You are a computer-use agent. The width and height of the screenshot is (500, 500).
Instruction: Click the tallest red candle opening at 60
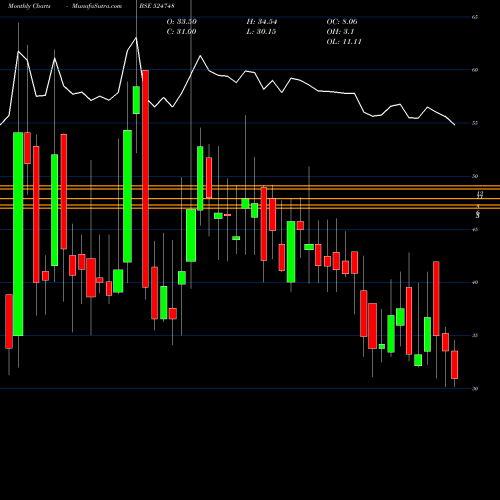145,179
